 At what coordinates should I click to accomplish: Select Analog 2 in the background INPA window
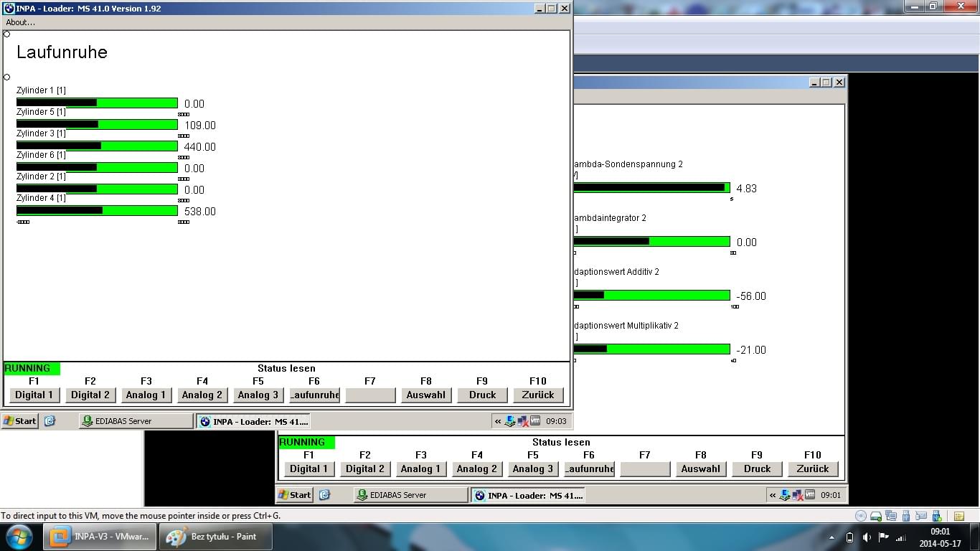[x=477, y=468]
